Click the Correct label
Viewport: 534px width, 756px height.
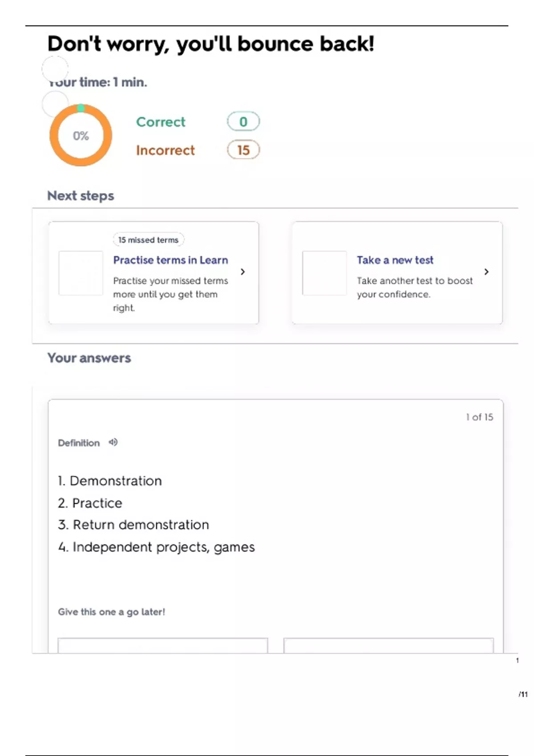tap(161, 122)
